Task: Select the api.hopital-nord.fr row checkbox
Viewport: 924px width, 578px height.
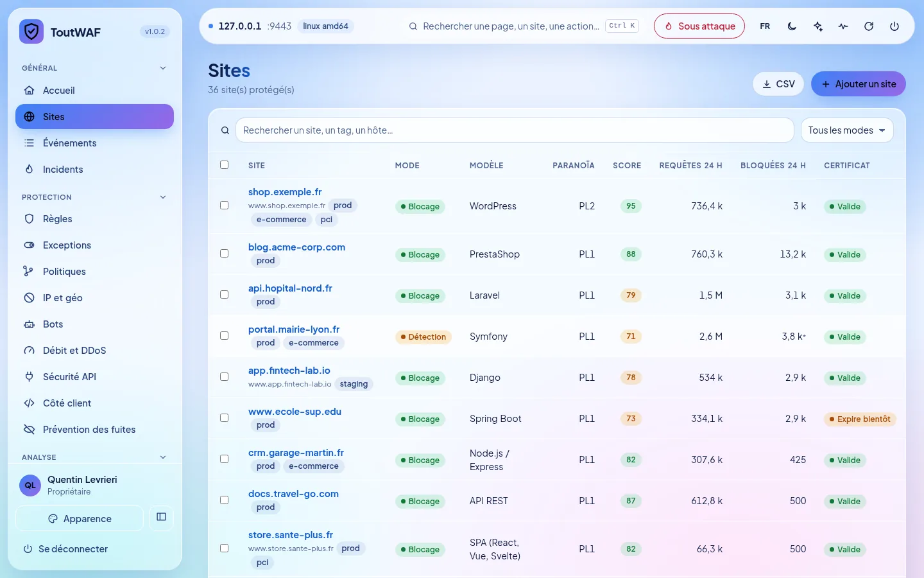Action: 225,295
